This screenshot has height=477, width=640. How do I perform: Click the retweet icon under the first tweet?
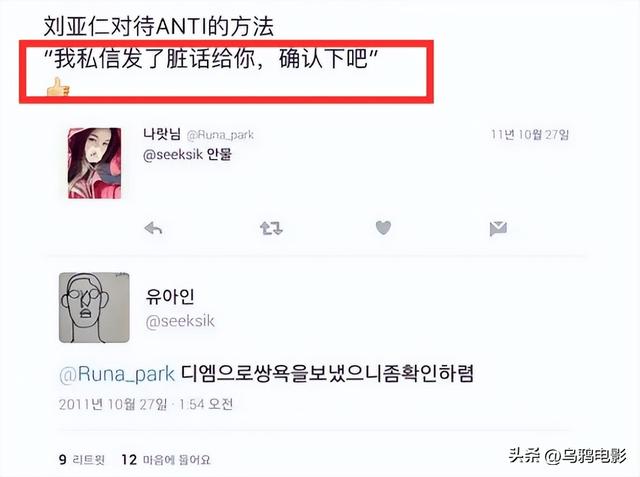(x=271, y=228)
